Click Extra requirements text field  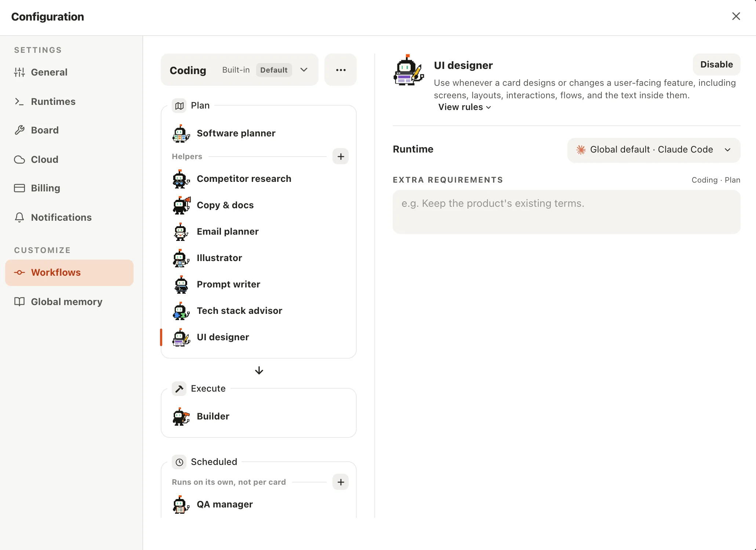tap(566, 212)
